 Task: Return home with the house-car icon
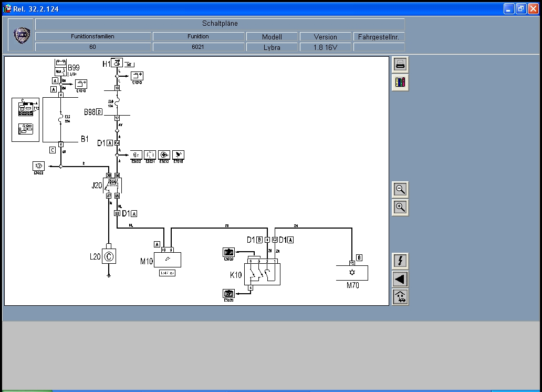coord(400,297)
